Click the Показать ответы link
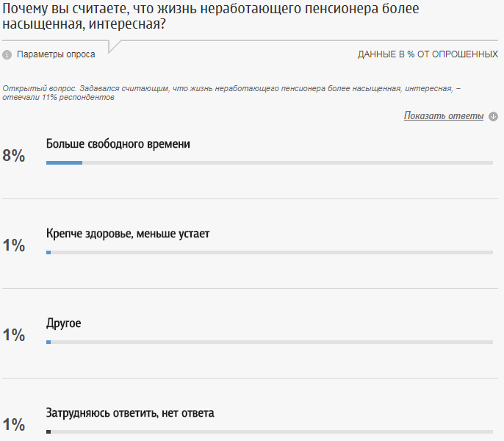The height and width of the screenshot is (441, 504). pos(444,116)
